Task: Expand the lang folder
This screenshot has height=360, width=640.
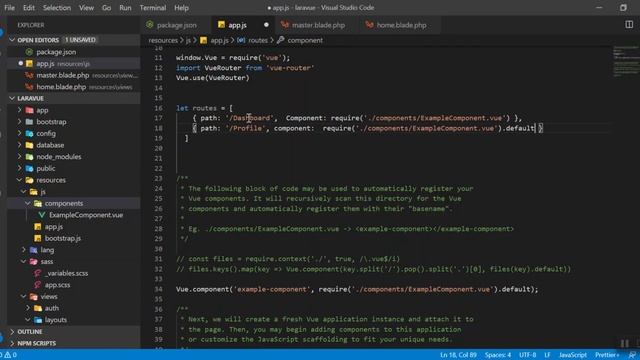Action: 24,250
